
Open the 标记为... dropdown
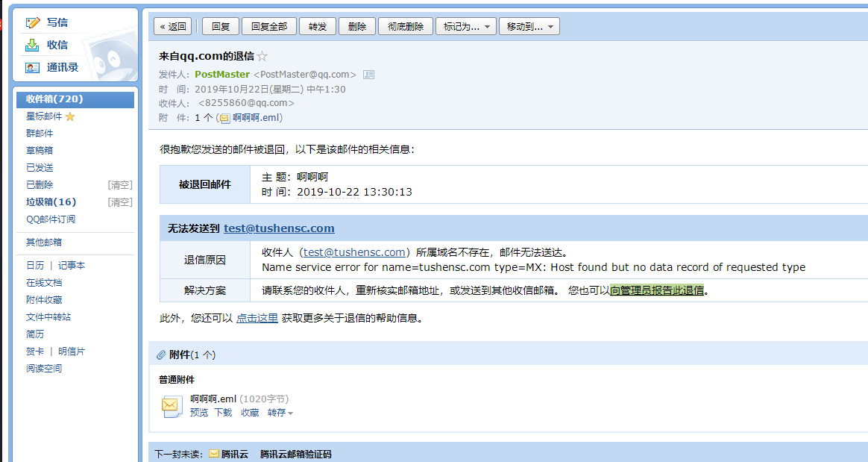coord(466,27)
